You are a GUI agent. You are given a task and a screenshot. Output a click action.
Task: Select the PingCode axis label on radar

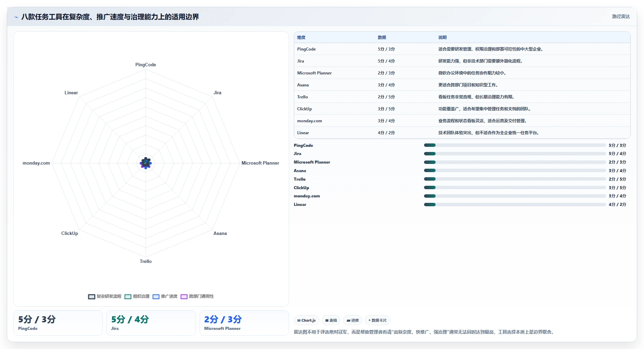(x=146, y=65)
